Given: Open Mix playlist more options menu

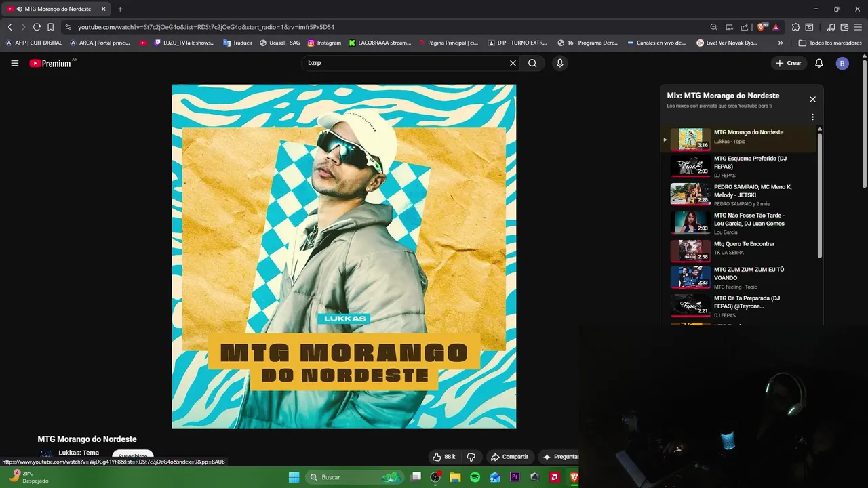Looking at the screenshot, I should [x=812, y=117].
